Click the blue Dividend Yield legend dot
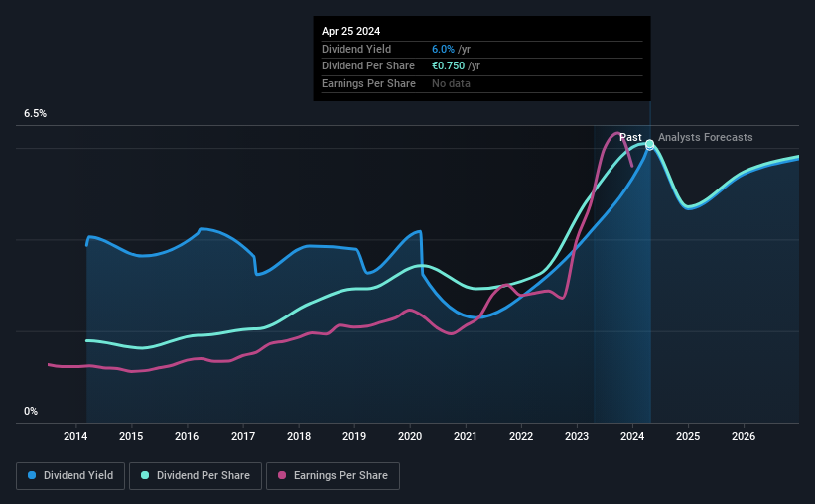This screenshot has height=504, width=815. click(x=32, y=475)
